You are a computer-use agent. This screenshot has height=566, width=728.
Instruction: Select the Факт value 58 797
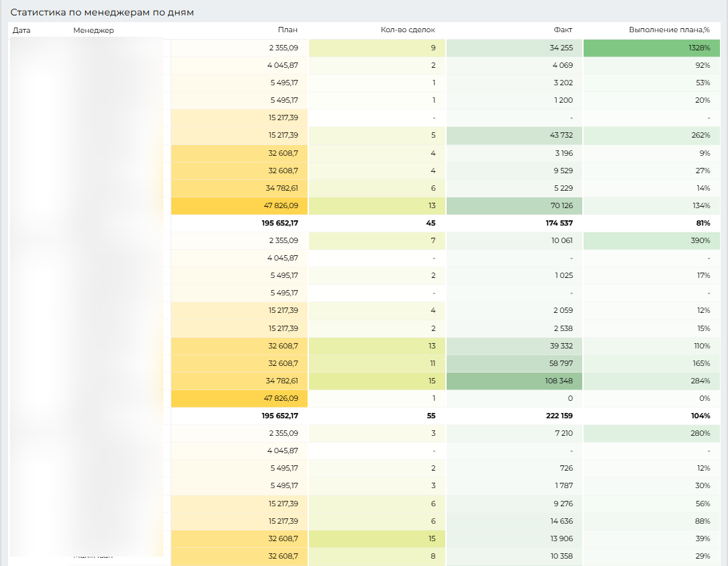[x=514, y=363]
